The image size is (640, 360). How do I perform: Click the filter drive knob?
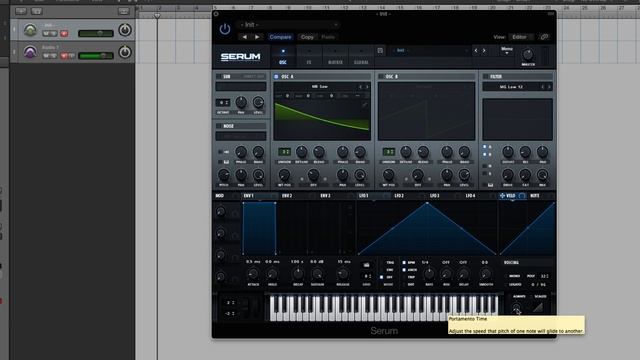508,175
